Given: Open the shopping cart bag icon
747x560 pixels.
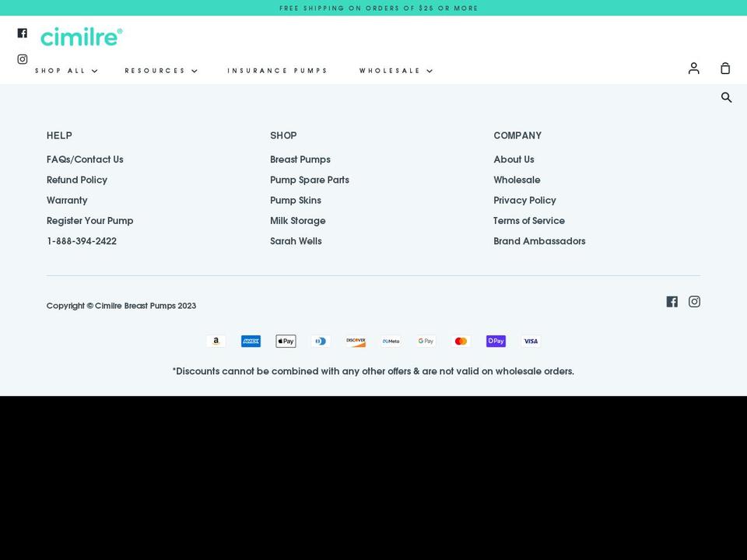Looking at the screenshot, I should [x=725, y=68].
